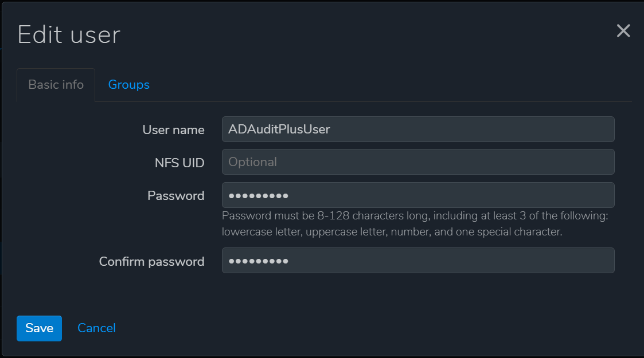Close the Edit user dialog
Image resolution: width=644 pixels, height=358 pixels.
coord(623,31)
